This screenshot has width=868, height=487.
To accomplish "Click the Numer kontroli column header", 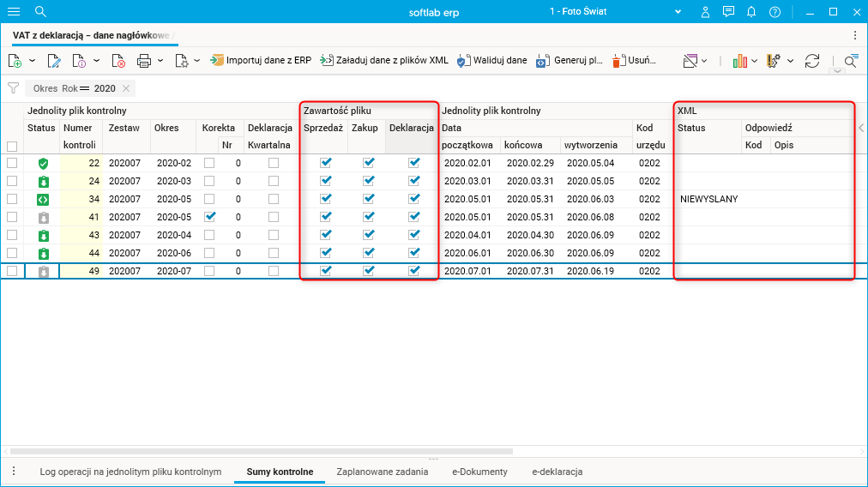I will click(x=81, y=136).
